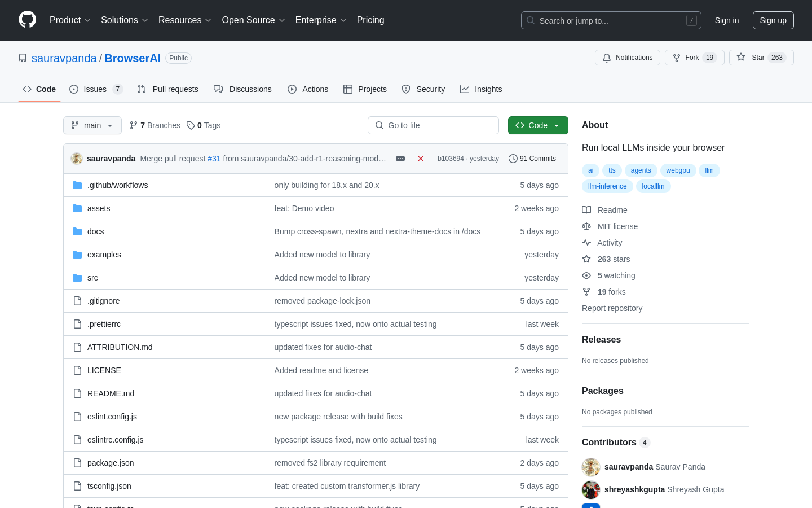Open the package.json file
The image size is (812, 508).
pyautogui.click(x=111, y=463)
